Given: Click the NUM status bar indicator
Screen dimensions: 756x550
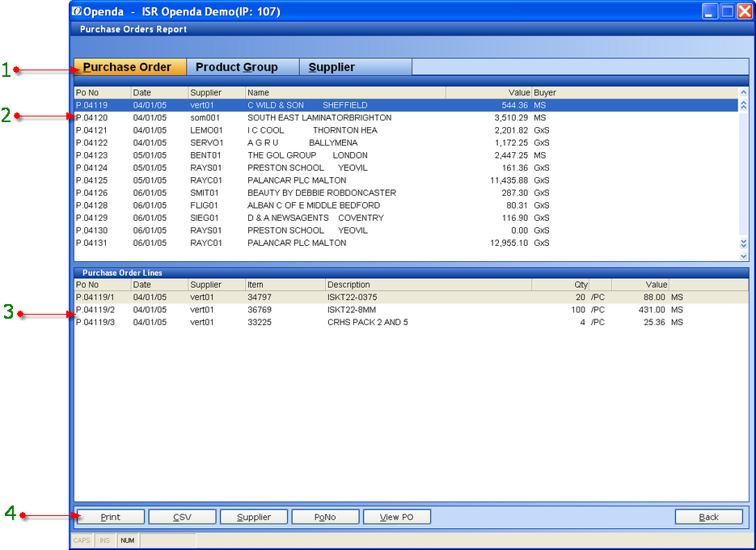Looking at the screenshot, I should coord(128,540).
